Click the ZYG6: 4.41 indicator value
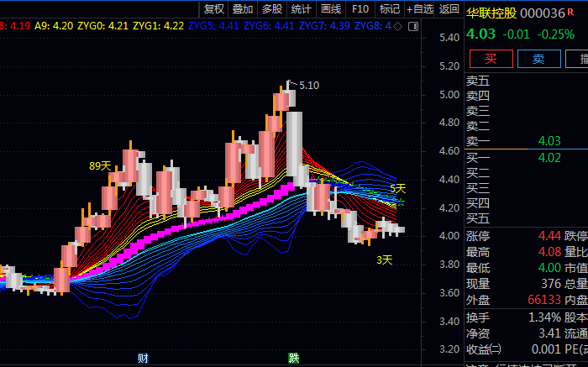Image resolution: width=588 pixels, height=367 pixels. pos(269,26)
